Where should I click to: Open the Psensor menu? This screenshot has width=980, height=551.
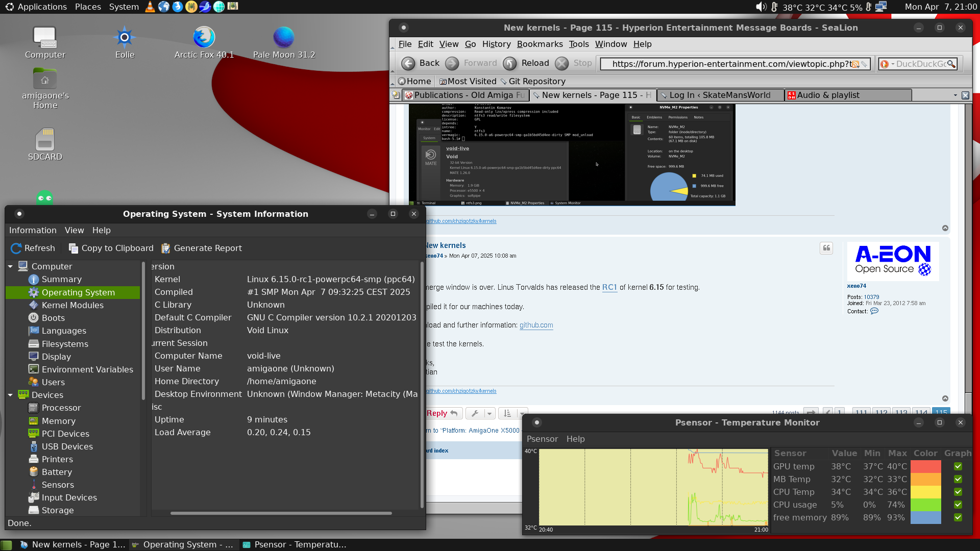(542, 439)
